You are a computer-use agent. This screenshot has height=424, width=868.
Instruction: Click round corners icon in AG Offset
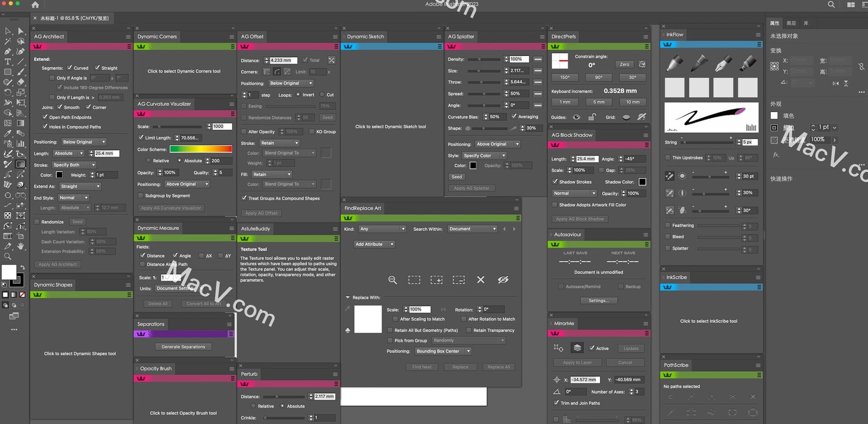click(x=277, y=72)
